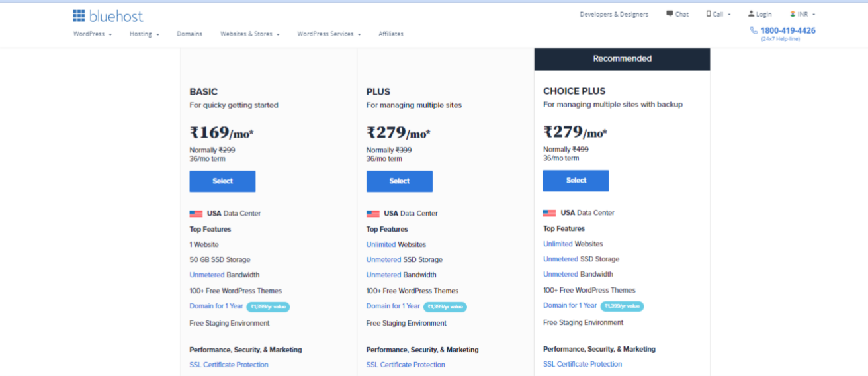The image size is (868, 376).
Task: Click the Developers & Designers link
Action: pos(614,14)
